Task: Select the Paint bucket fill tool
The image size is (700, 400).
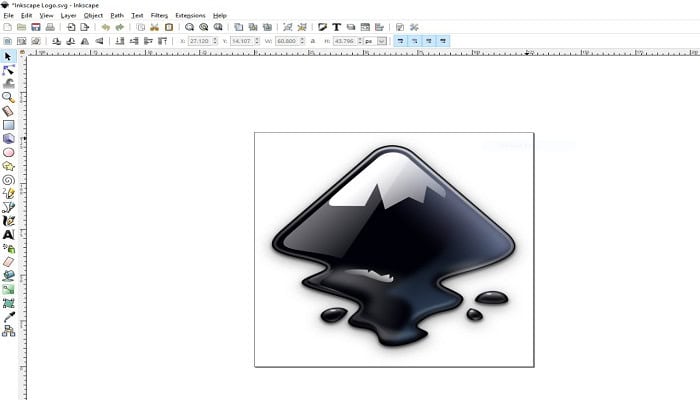Action: coord(8,275)
